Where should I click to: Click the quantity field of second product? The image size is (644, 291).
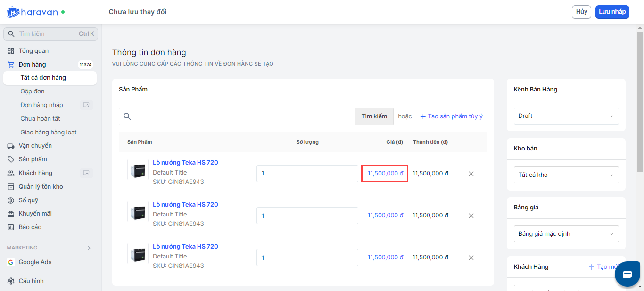coord(307,216)
